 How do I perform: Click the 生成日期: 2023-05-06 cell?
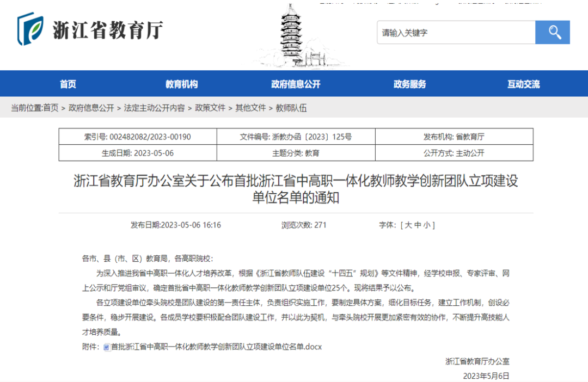click(x=138, y=153)
